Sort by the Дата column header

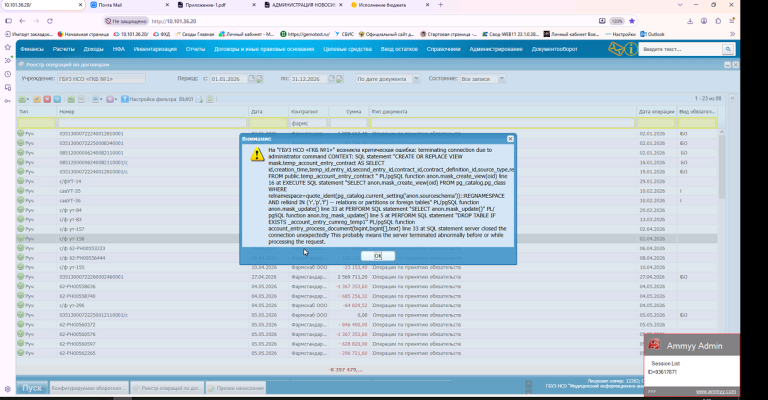point(268,112)
